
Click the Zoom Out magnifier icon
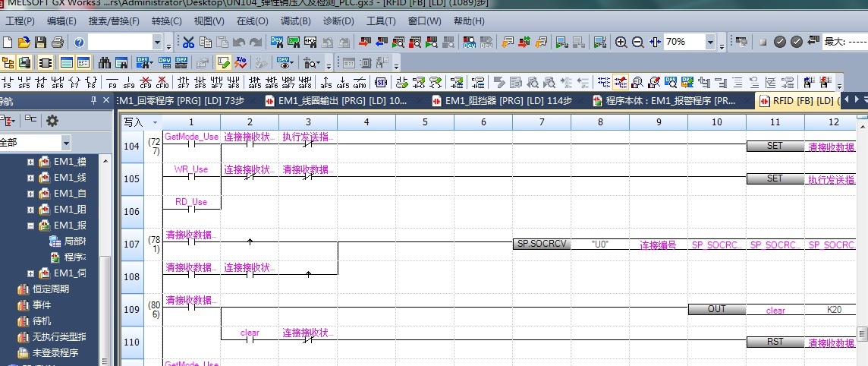tap(638, 43)
